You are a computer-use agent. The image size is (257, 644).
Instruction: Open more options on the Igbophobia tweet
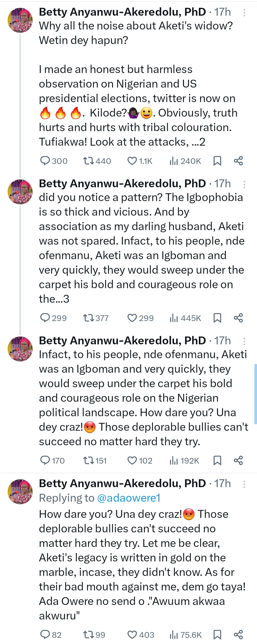(x=244, y=184)
